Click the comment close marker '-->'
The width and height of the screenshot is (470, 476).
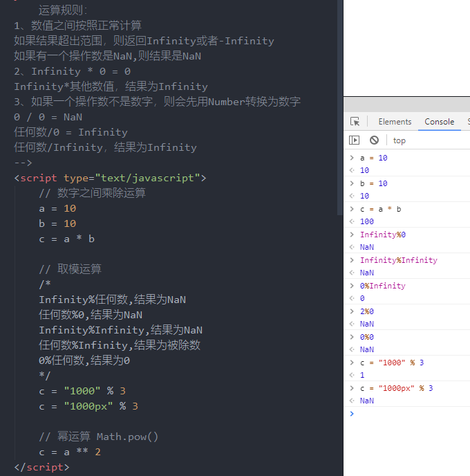point(23,163)
